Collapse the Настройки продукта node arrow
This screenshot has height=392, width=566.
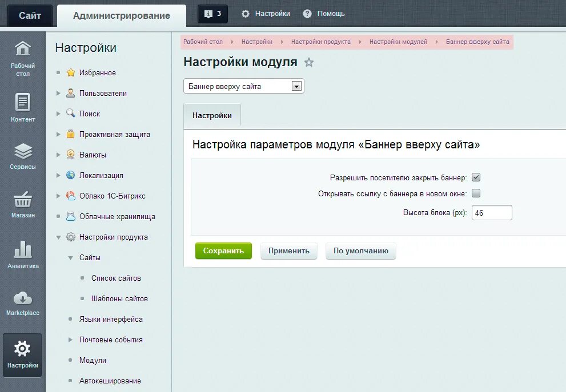click(x=58, y=237)
